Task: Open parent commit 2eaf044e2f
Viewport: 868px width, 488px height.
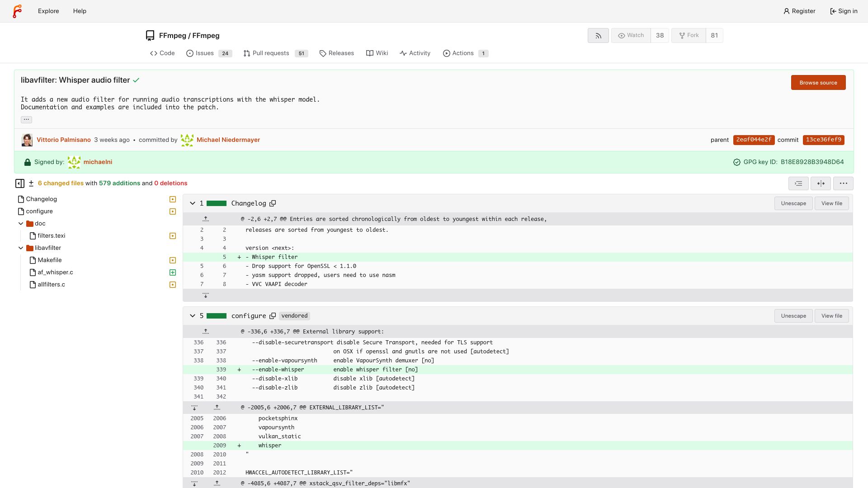Action: [x=754, y=140]
